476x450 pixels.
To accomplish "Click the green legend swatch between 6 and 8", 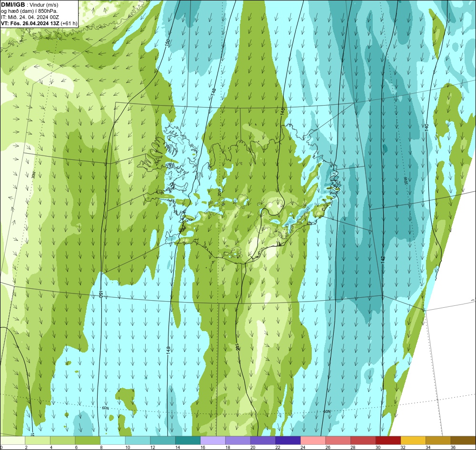I will [88, 440].
